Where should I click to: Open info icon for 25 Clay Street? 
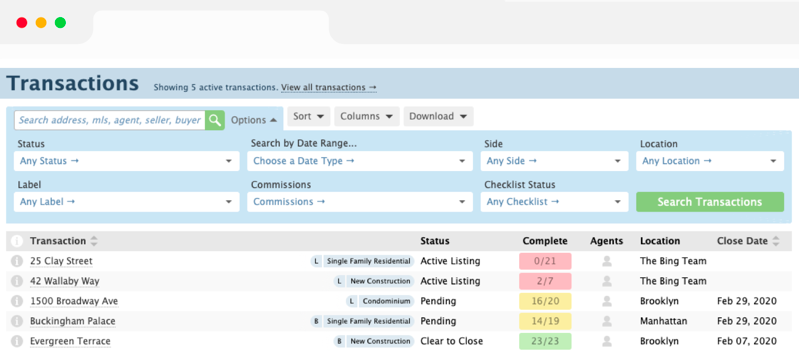[x=17, y=261]
